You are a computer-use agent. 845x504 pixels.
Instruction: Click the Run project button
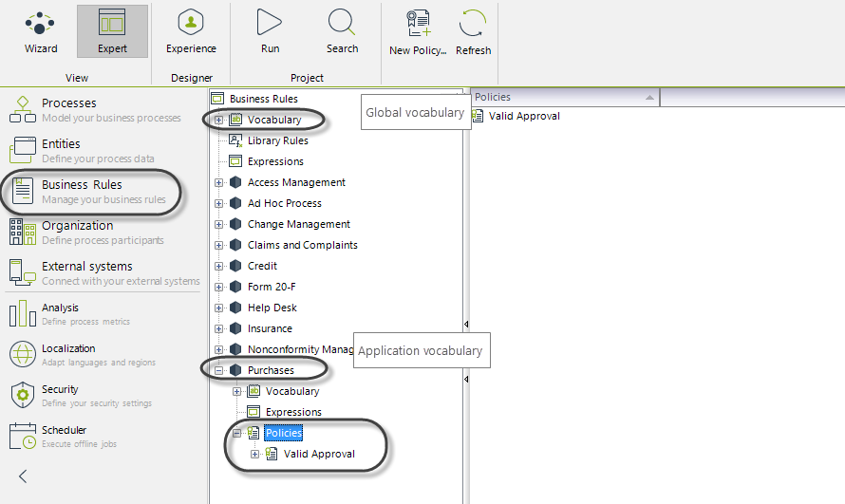[x=270, y=31]
